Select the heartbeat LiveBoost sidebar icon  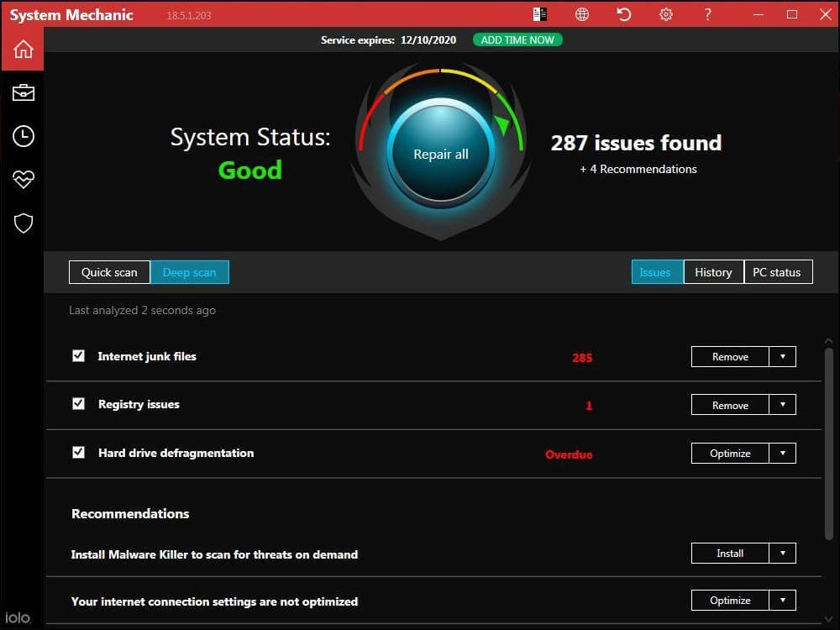[23, 179]
